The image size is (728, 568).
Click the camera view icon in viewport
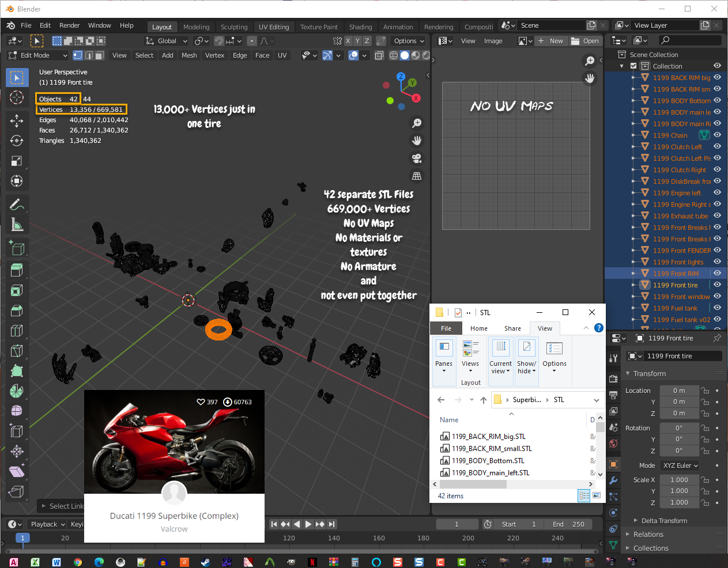pyautogui.click(x=417, y=158)
